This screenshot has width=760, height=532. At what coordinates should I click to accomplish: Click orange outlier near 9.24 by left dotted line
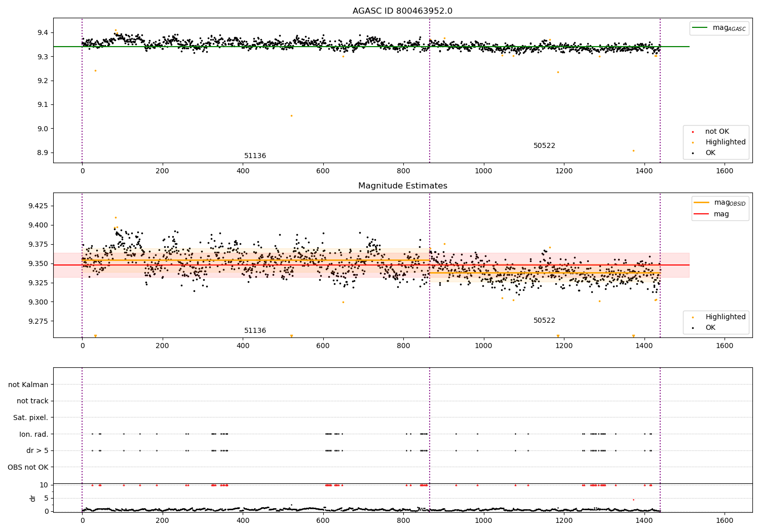click(95, 70)
